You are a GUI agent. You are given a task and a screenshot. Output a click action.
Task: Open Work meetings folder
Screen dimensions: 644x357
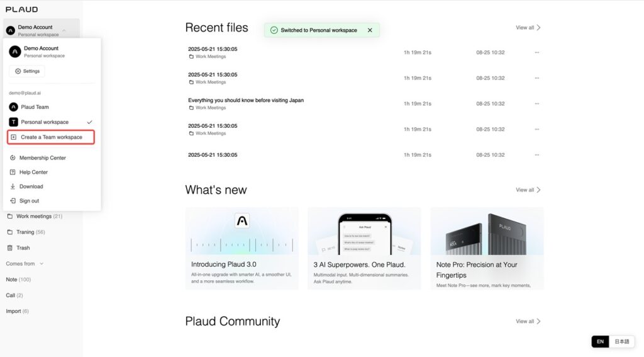(39, 217)
